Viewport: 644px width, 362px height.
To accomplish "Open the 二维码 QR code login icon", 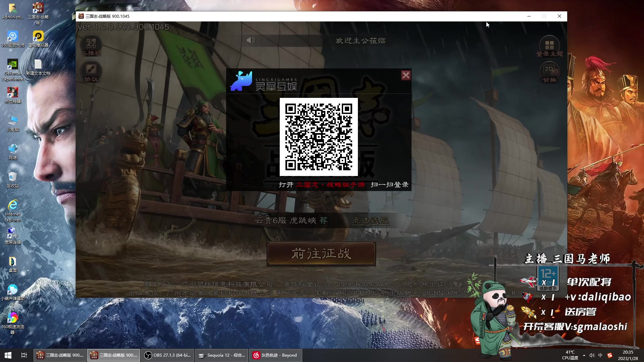I will (x=91, y=45).
